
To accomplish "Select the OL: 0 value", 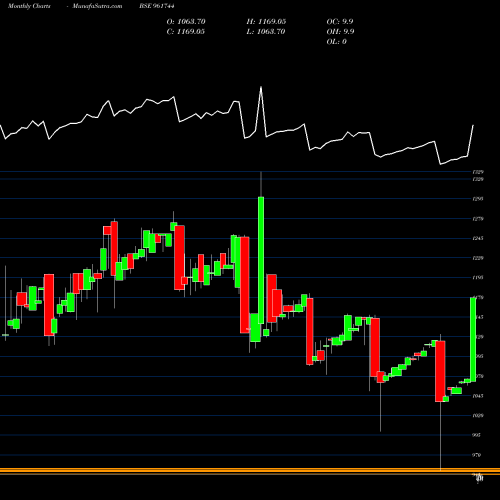I will pos(337,42).
